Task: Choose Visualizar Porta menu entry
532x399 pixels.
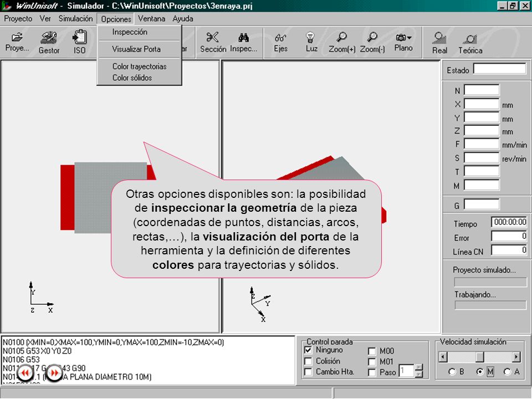Action: click(139, 49)
